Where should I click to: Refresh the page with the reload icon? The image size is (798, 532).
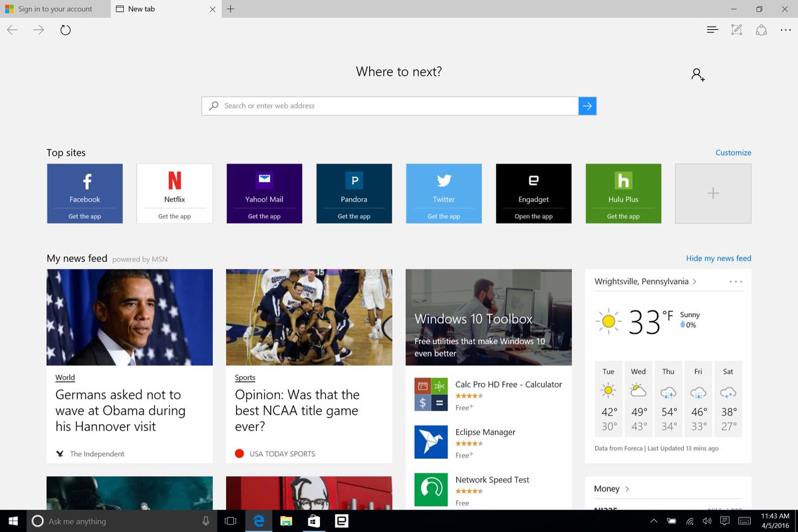65,30
